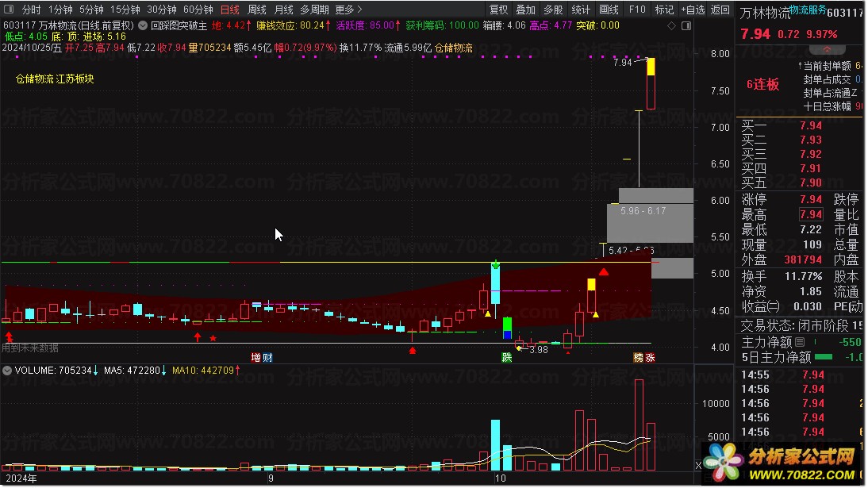Click the 换手 11.77% value
The width and height of the screenshot is (868, 488).
click(x=803, y=276)
